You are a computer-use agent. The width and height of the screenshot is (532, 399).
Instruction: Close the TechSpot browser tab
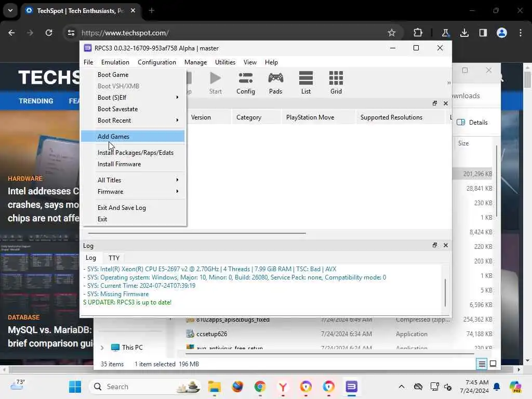point(133,10)
